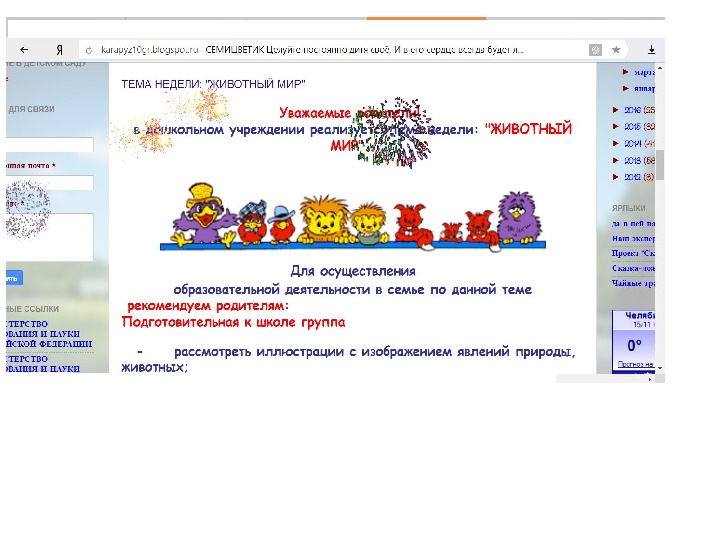Click the 'ЯРЛЫКИ' section heading
720x540 pixels.
pyautogui.click(x=629, y=208)
